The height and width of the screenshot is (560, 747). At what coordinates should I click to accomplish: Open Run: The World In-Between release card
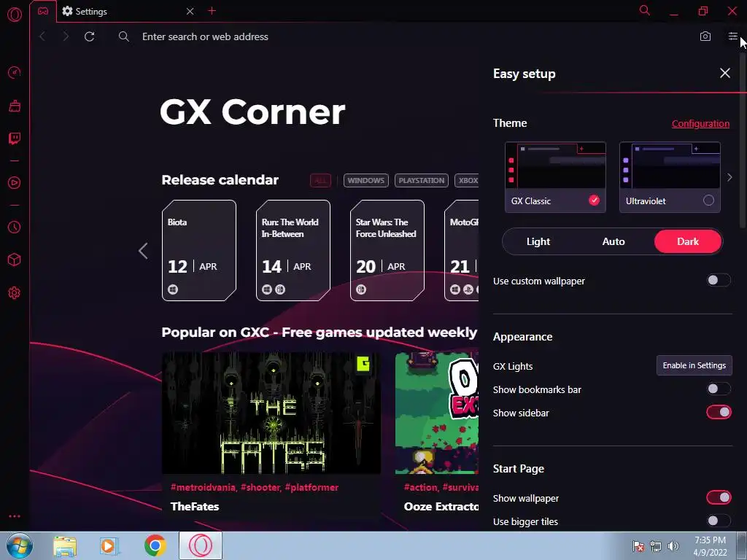click(293, 251)
